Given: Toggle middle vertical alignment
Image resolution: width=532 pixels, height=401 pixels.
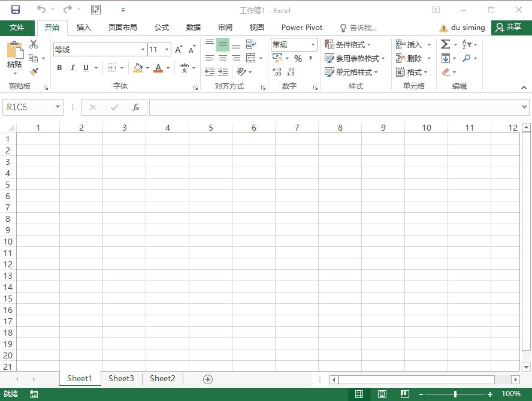Looking at the screenshot, I should click(x=223, y=44).
